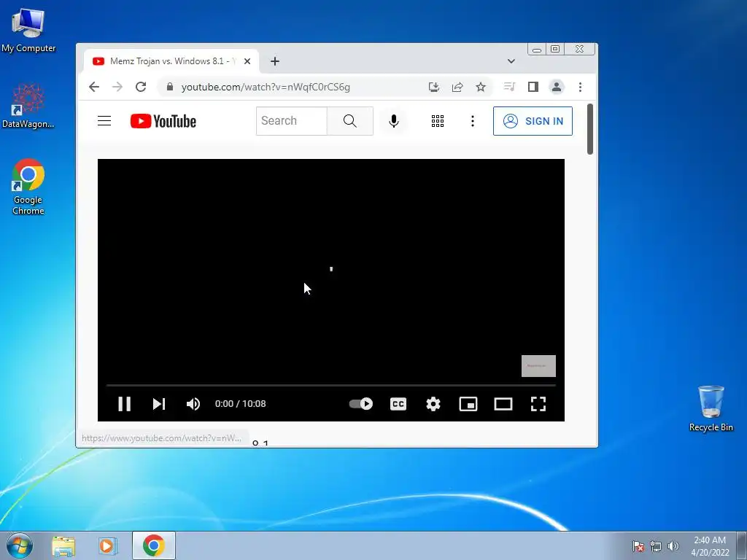Skip to the next video

[158, 404]
